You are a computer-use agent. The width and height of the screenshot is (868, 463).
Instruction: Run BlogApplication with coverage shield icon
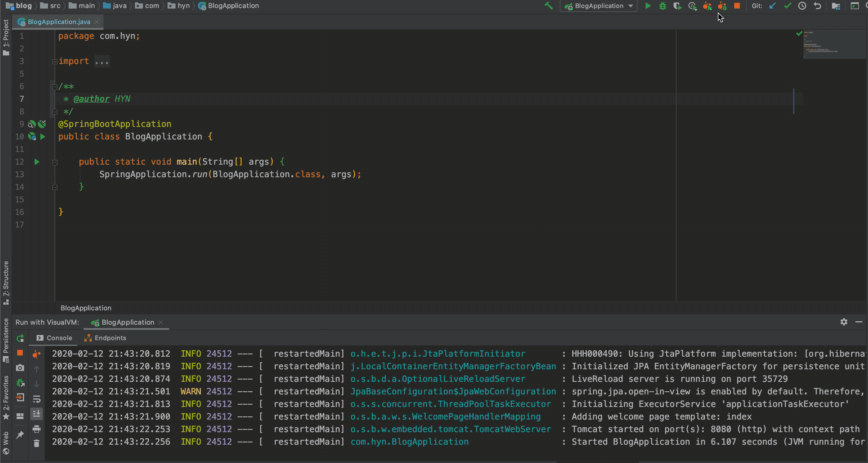pyautogui.click(x=677, y=6)
